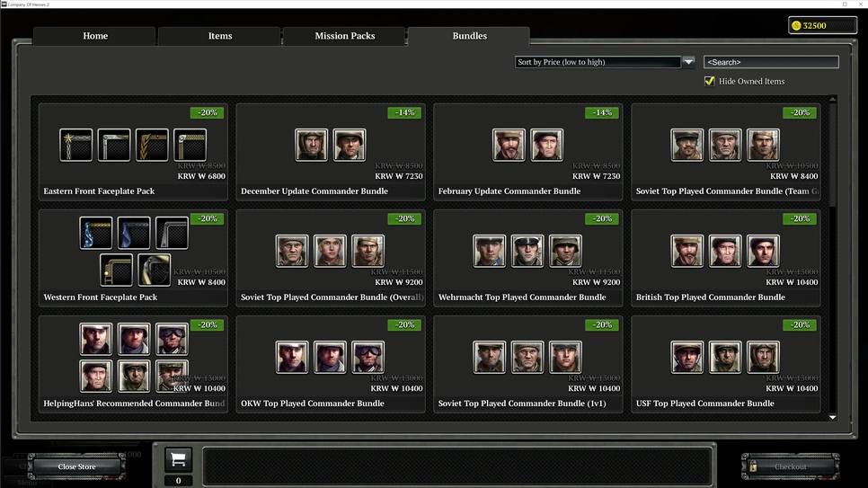Viewport: 868px width, 488px height.
Task: Go to Mission Packs tab
Action: coord(345,36)
